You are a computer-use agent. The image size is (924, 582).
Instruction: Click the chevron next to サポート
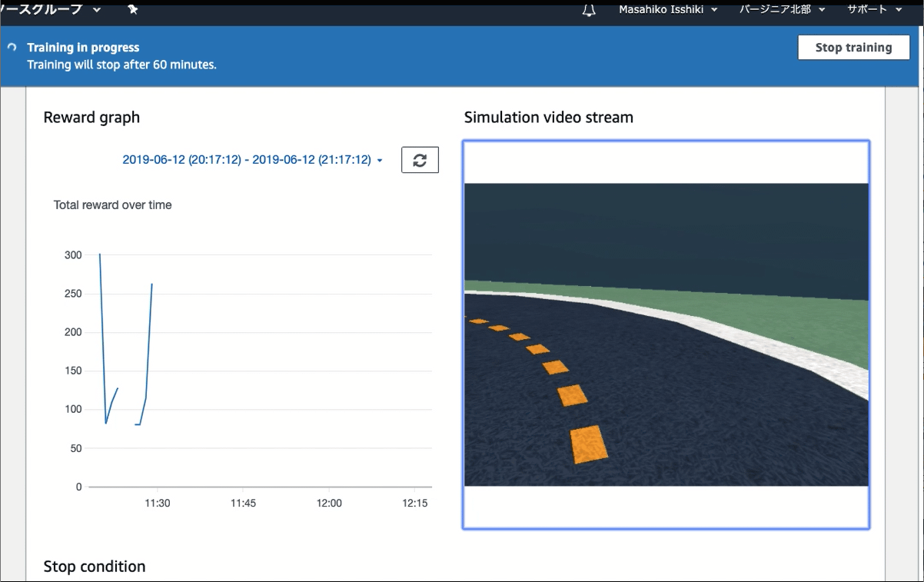(x=900, y=10)
